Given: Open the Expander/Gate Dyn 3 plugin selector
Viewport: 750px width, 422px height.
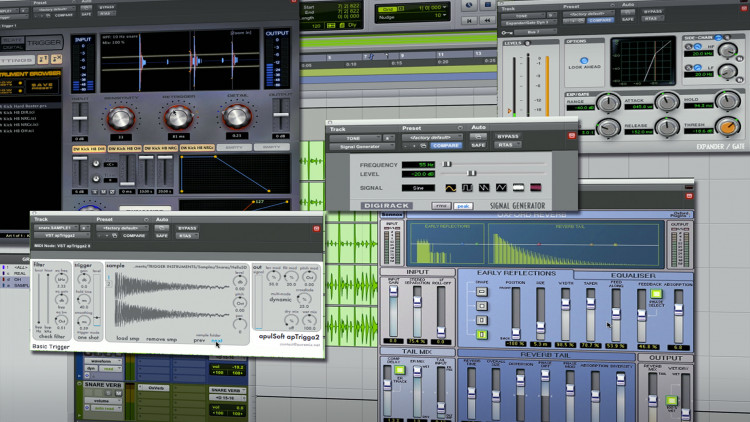Looking at the screenshot, I should (x=529, y=22).
